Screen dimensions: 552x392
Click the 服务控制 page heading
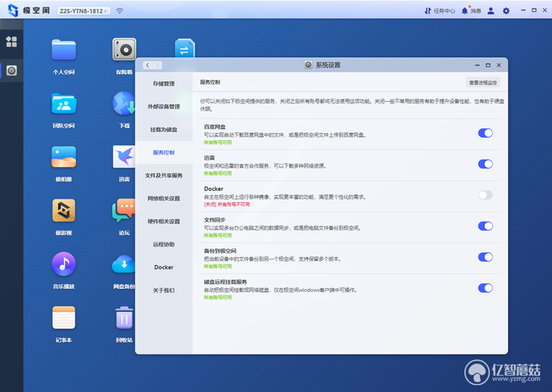click(x=210, y=82)
